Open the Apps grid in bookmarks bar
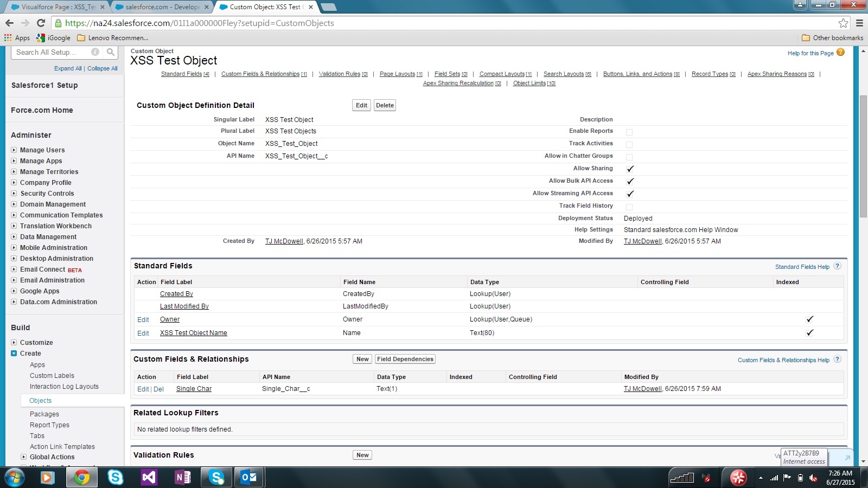 pos(17,38)
